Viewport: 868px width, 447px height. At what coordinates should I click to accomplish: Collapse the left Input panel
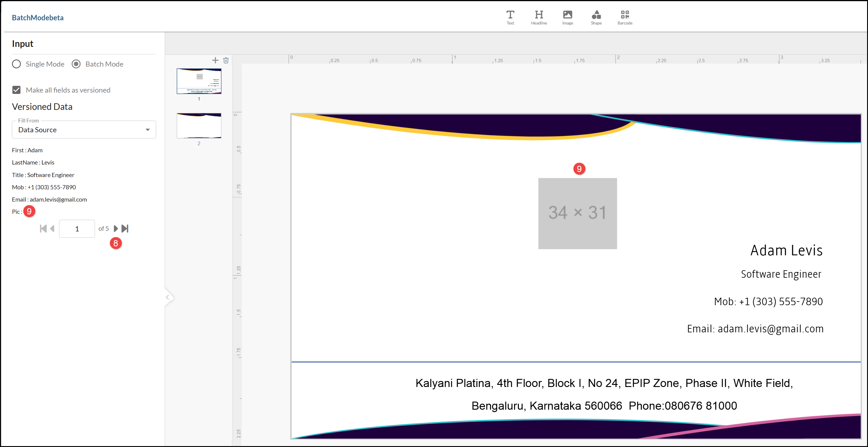pos(167,297)
